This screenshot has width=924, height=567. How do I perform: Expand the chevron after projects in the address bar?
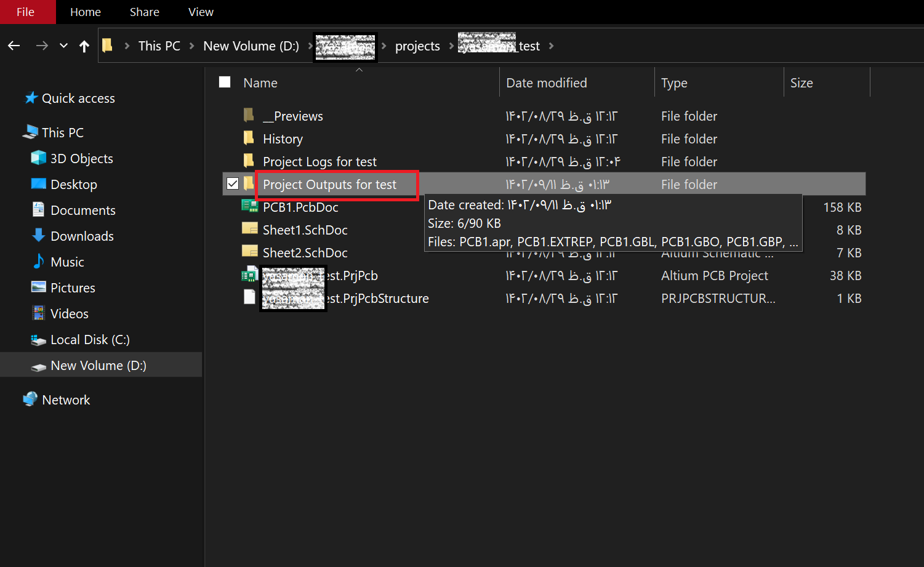(x=451, y=46)
